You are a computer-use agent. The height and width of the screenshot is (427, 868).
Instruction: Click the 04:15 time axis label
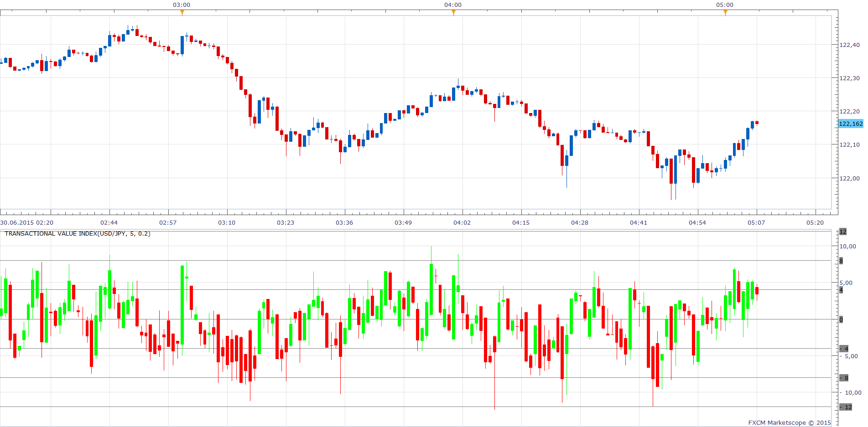[x=521, y=222]
